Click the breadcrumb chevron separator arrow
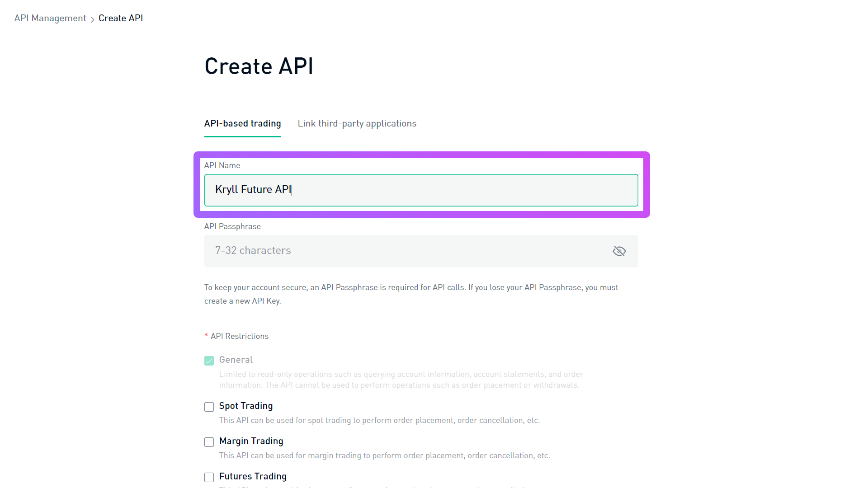This screenshot has height=488, width=868. 92,19
